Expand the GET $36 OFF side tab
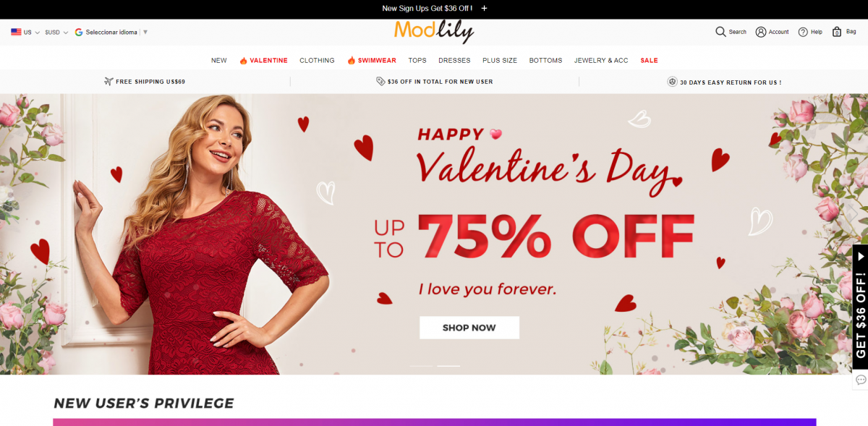868x426 pixels. coord(860,307)
